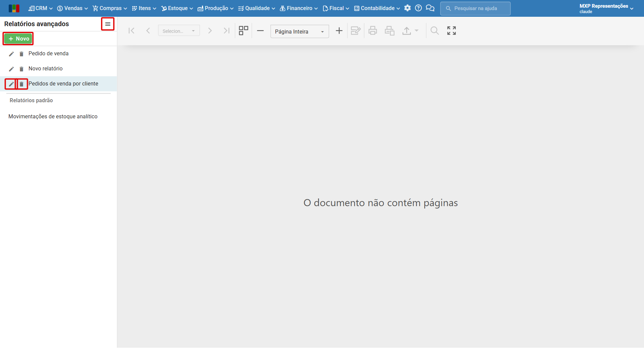644x362 pixels.
Task: Zoom in with the plus icon
Action: [339, 31]
